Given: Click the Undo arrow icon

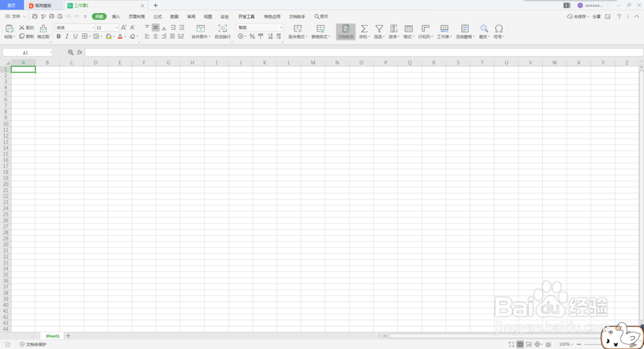Looking at the screenshot, I should [x=69, y=17].
